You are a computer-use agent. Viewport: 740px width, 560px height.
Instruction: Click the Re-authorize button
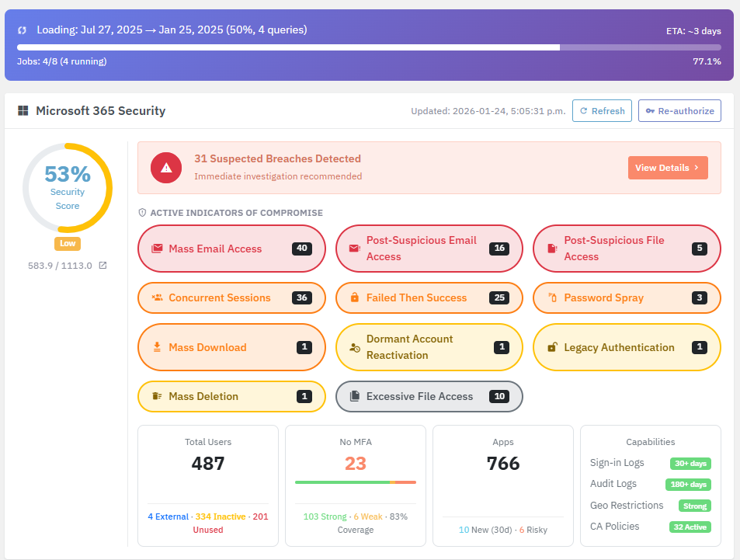point(679,110)
